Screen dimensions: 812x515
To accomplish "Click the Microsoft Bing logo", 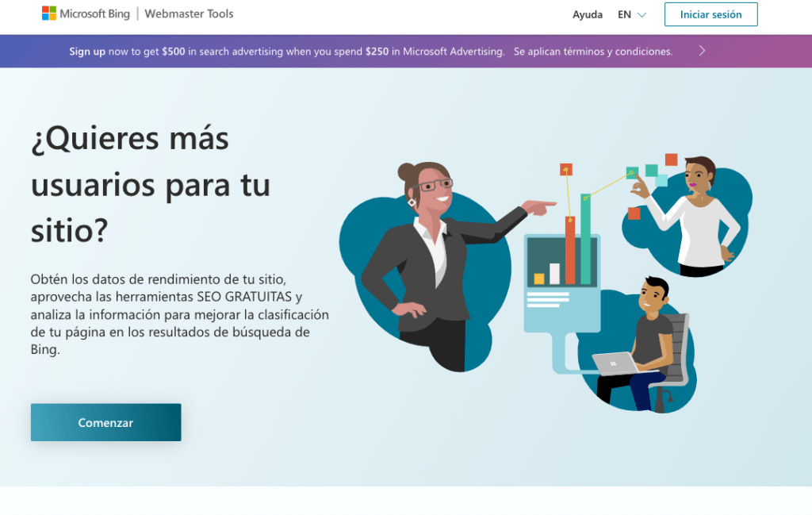I will click(86, 13).
